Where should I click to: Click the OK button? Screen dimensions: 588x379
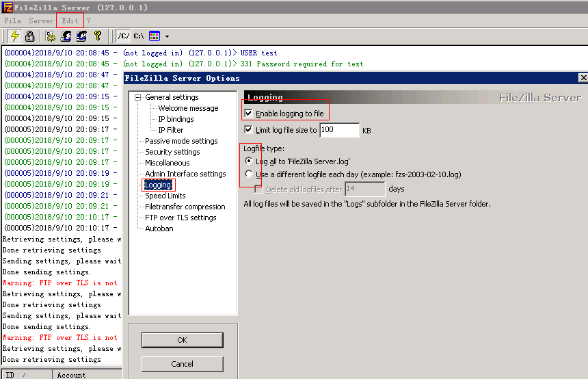[x=183, y=340]
